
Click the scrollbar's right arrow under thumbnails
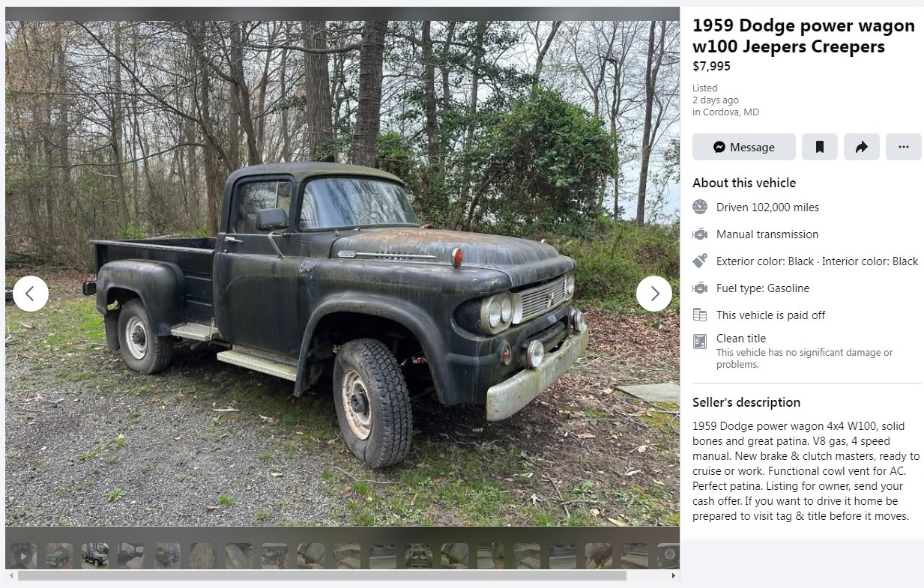[x=674, y=576]
